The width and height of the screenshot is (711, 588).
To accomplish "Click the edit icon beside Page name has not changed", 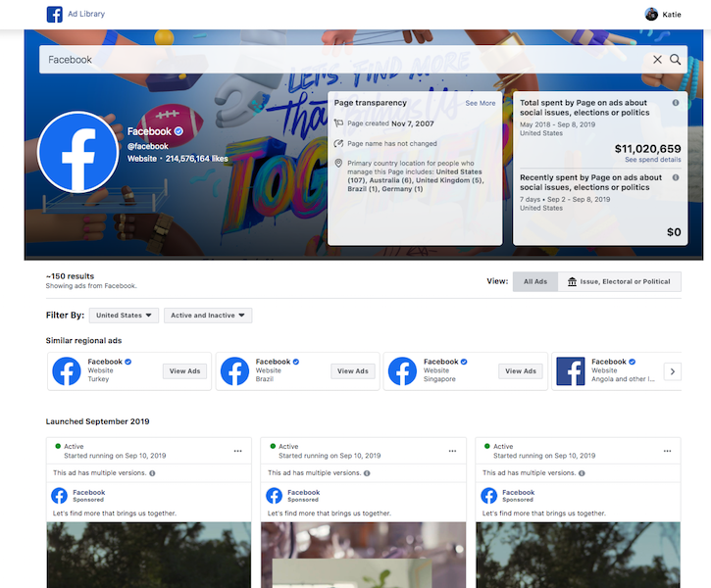I will pyautogui.click(x=338, y=144).
